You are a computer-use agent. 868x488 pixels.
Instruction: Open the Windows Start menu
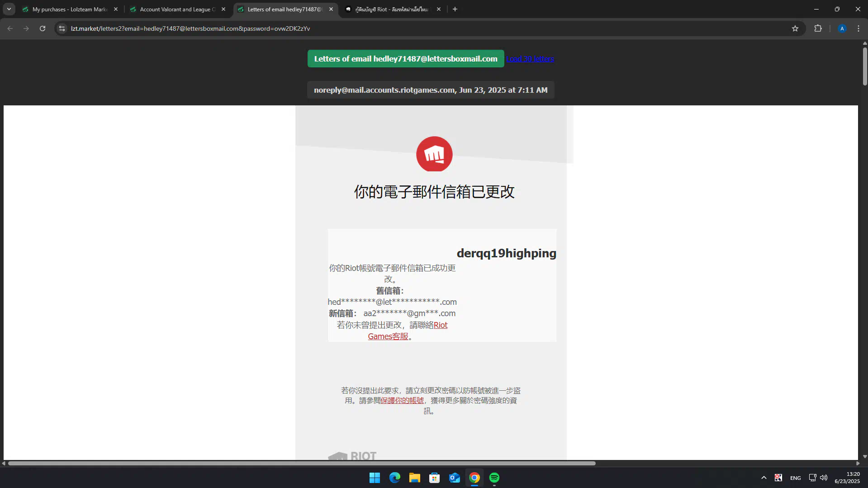tap(375, 478)
